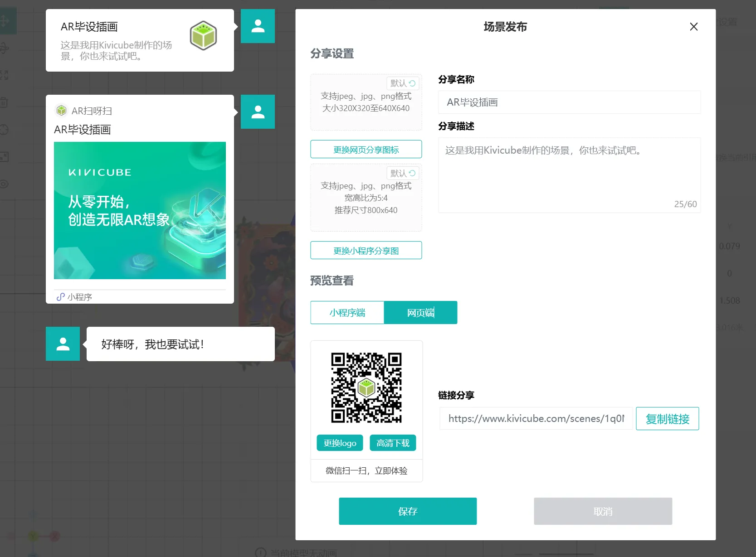Click the small AR扫呀扫 logo icon
Image resolution: width=756 pixels, height=557 pixels.
point(61,111)
